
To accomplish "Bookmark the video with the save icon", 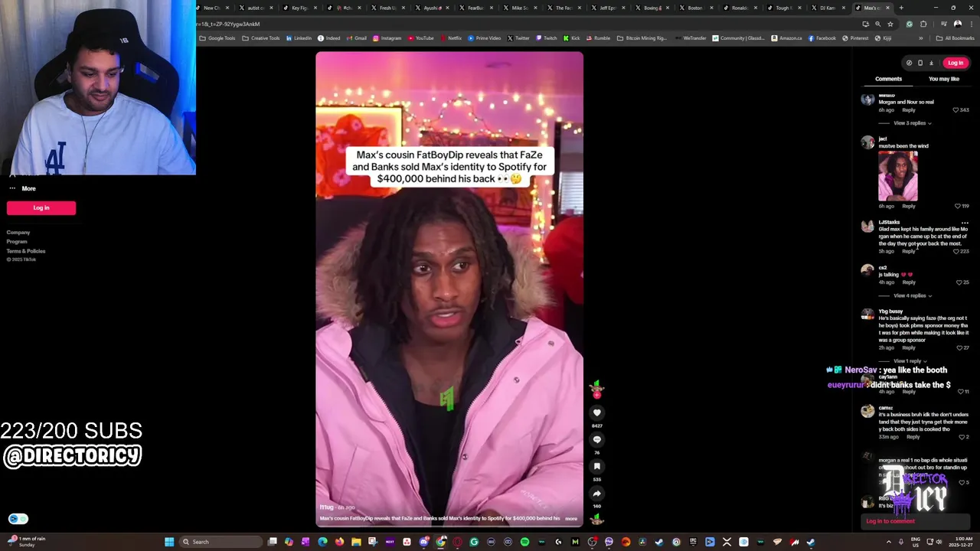I will coord(597,466).
